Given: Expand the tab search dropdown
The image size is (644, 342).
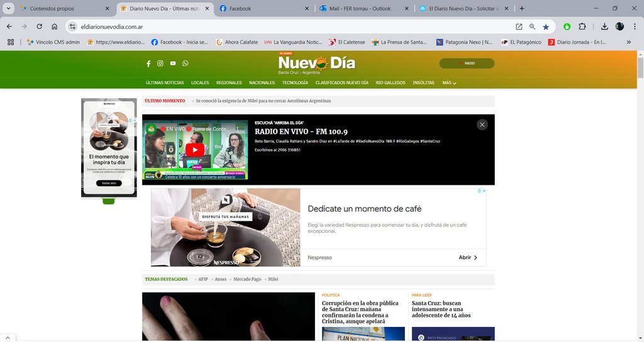Looking at the screenshot, I should coord(8,8).
